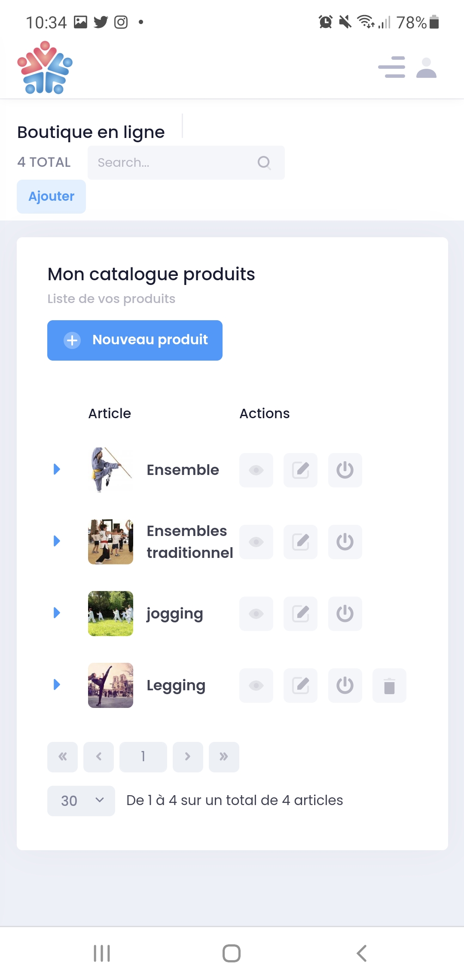
Task: Expand the Ensemble row details
Action: [x=57, y=469]
